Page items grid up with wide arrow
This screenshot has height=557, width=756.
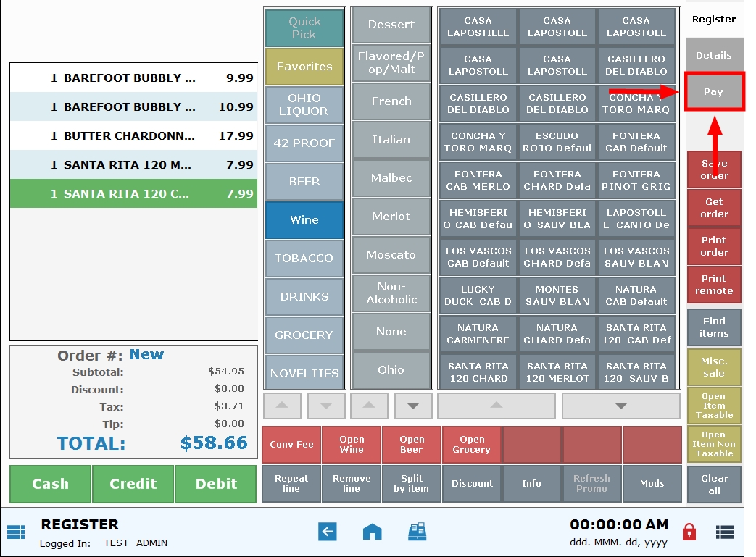tap(496, 406)
